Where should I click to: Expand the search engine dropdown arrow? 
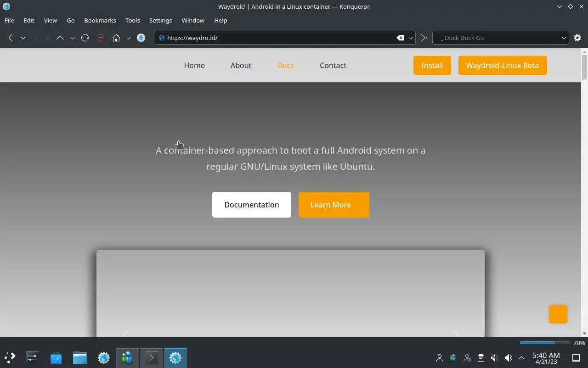tap(564, 38)
